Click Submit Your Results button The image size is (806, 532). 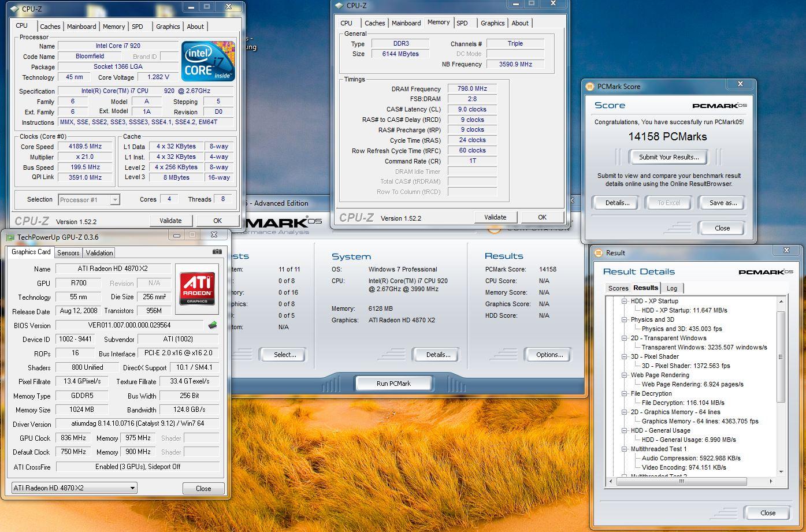tap(668, 157)
